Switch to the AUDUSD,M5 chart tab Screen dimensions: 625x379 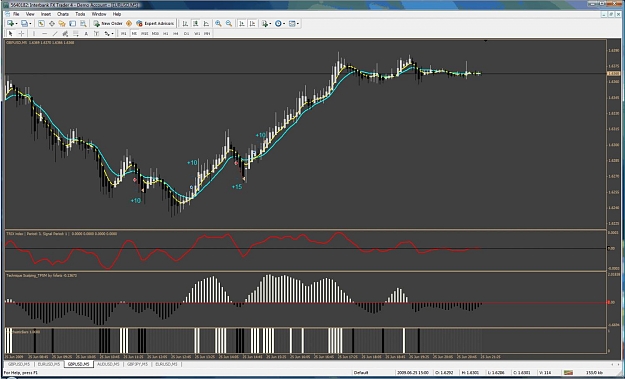coord(108,364)
